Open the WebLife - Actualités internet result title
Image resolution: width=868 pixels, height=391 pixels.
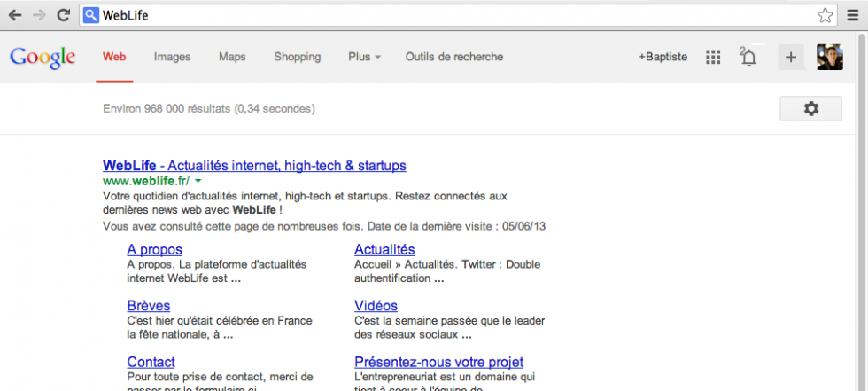pos(255,166)
